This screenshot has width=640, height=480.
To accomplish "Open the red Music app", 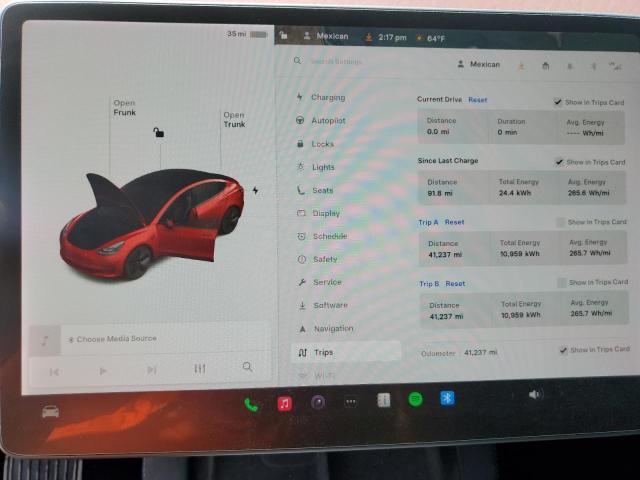I will pos(285,403).
